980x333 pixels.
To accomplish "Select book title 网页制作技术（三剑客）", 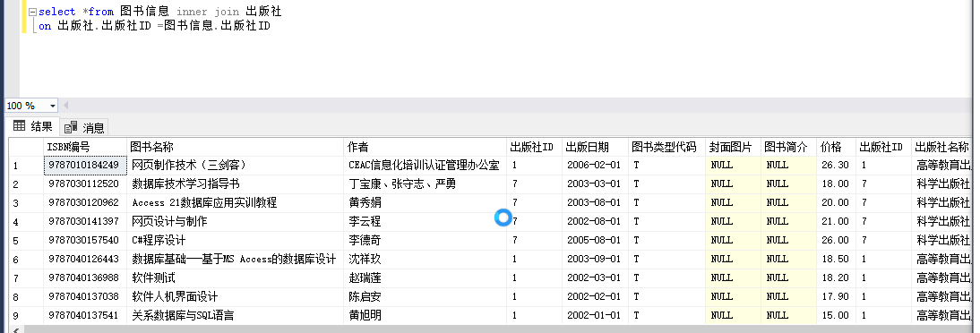I will click(235, 166).
